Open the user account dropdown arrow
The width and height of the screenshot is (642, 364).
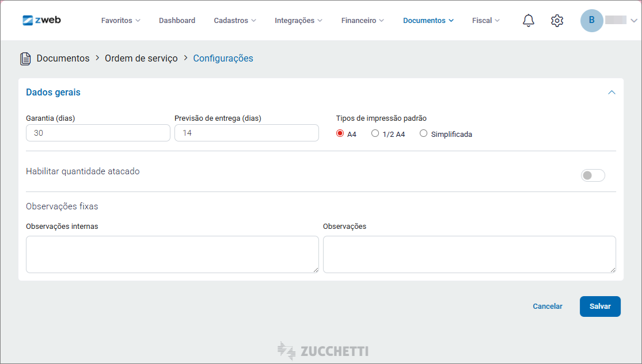(633, 21)
